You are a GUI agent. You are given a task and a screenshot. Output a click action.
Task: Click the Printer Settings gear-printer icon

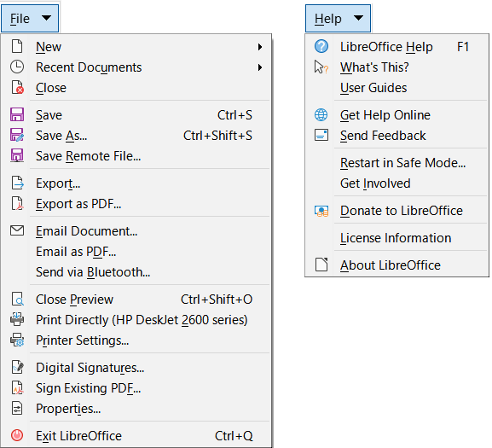click(x=17, y=340)
